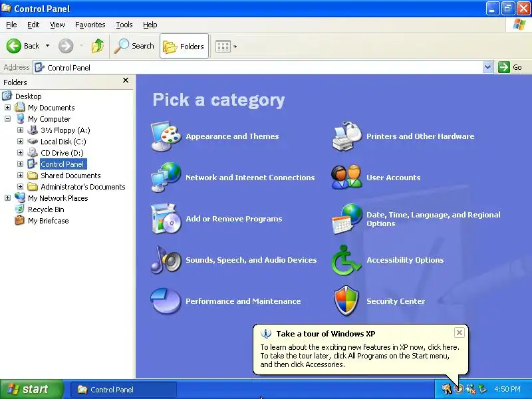The image size is (532, 399).
Task: Open the Help menu
Action: (x=150, y=25)
